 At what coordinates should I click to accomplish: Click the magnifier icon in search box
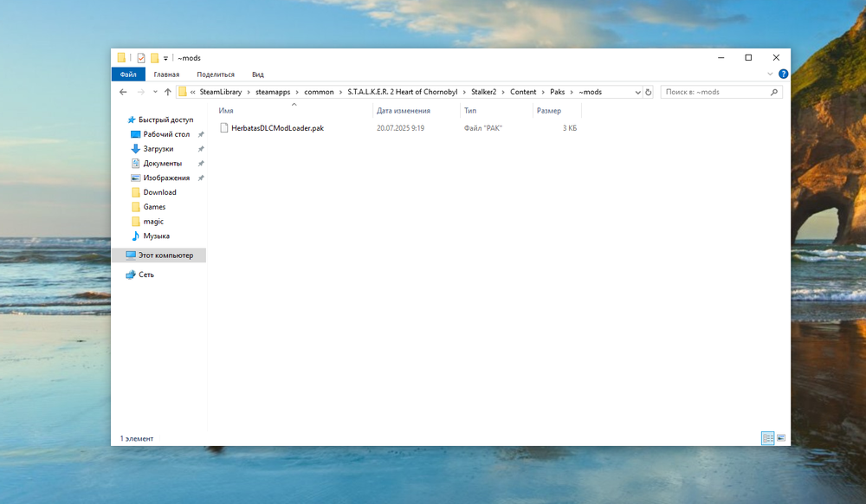(x=774, y=92)
